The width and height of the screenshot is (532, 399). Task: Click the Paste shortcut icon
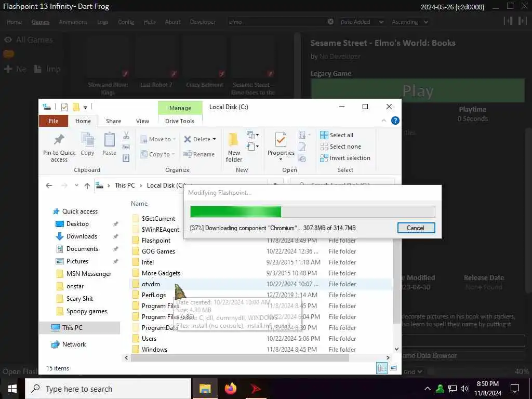pos(126,158)
